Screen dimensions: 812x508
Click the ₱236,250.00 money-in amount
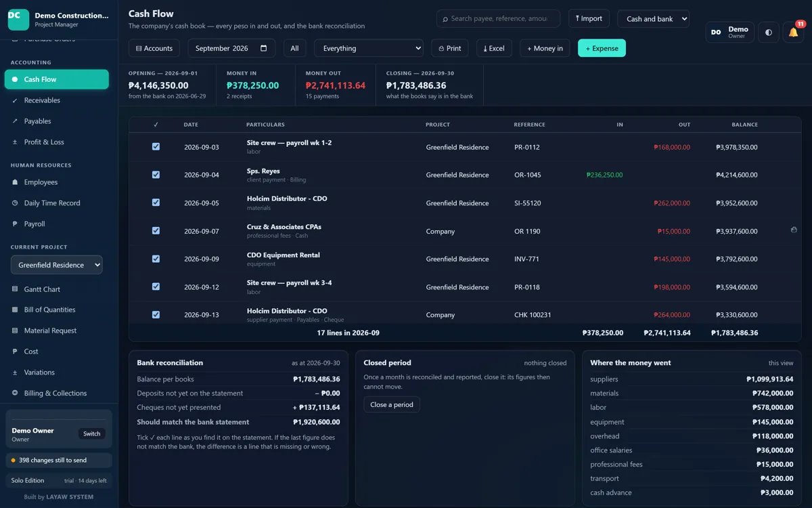[x=605, y=175]
